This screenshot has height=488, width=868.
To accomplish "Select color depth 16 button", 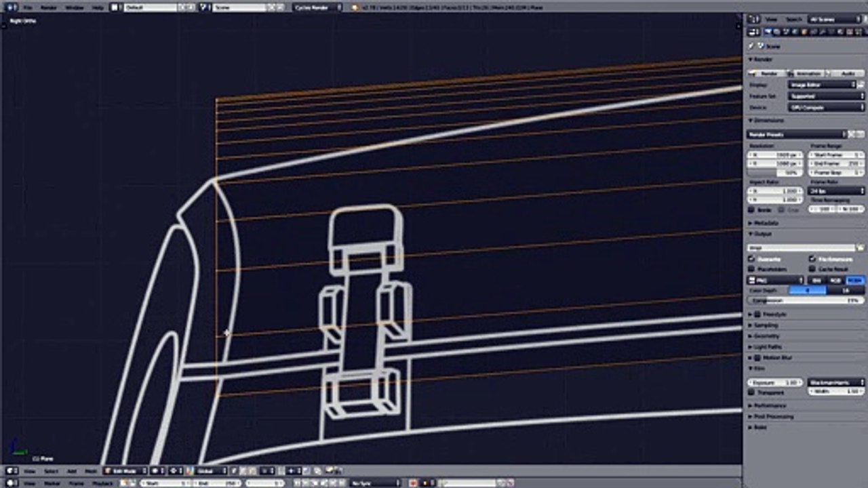I will pyautogui.click(x=846, y=290).
